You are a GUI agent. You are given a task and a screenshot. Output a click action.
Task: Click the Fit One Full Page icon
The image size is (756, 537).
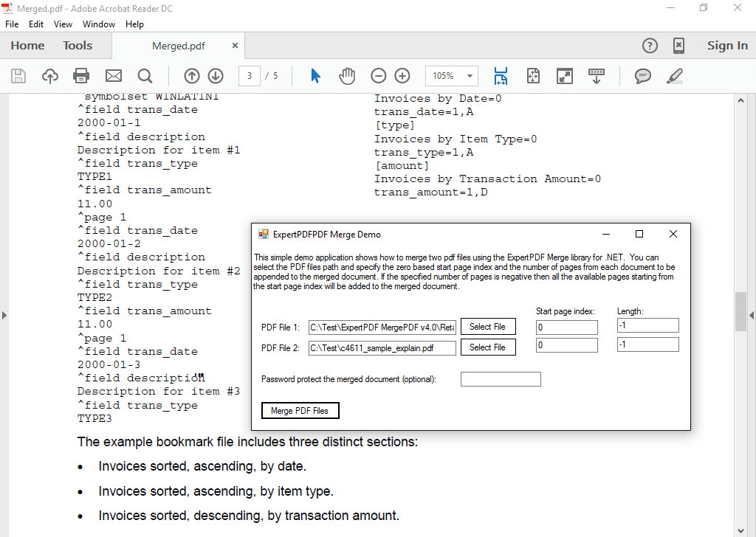533,76
